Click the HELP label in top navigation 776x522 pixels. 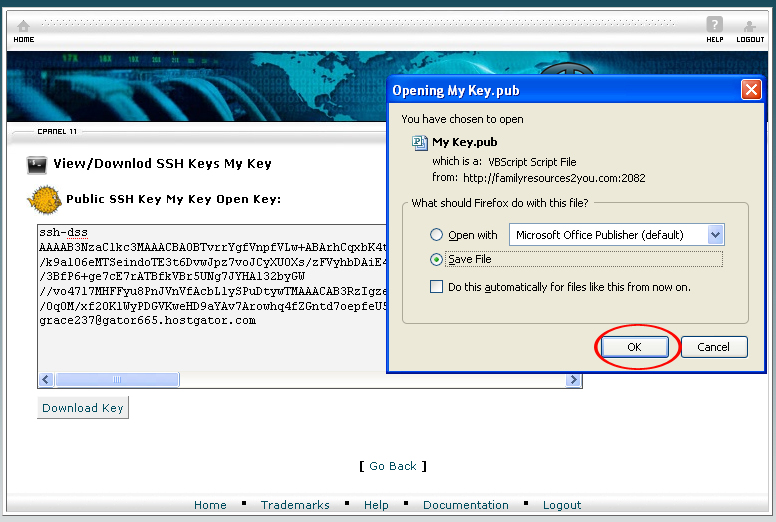pyautogui.click(x=715, y=40)
